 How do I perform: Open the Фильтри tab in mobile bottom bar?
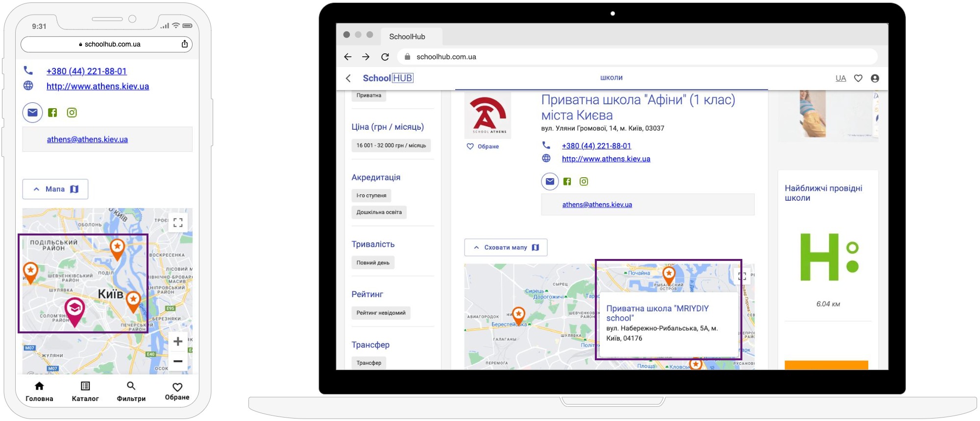pyautogui.click(x=131, y=391)
